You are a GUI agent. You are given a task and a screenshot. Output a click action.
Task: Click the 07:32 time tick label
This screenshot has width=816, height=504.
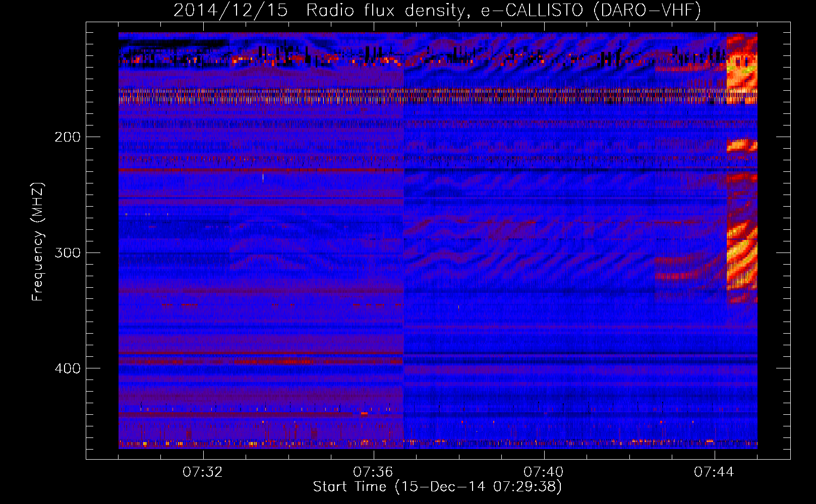click(x=203, y=472)
